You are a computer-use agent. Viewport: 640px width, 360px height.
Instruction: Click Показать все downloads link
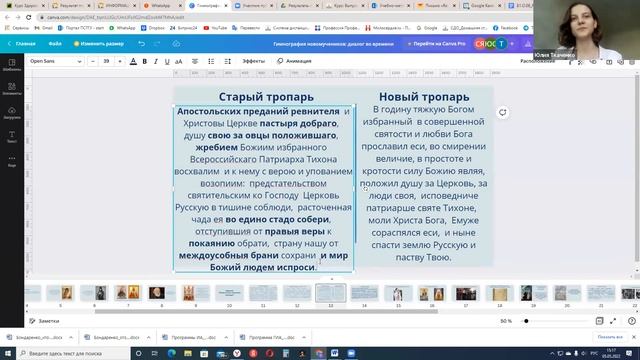tap(610, 337)
